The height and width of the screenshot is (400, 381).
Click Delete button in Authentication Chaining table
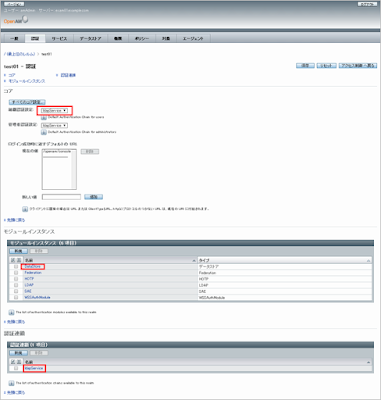pos(39,352)
